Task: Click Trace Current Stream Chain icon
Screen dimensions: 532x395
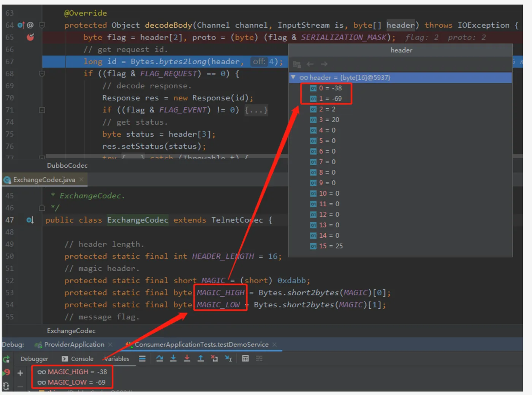Action: 259,358
